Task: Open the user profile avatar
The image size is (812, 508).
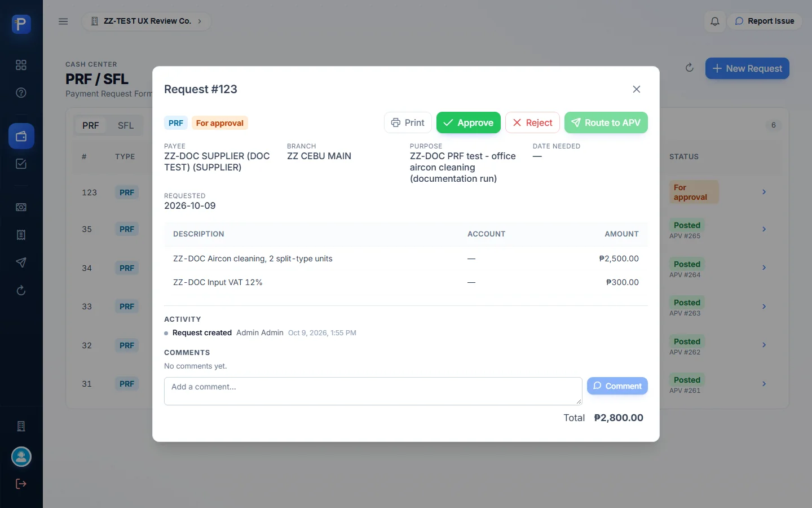Action: tap(21, 457)
